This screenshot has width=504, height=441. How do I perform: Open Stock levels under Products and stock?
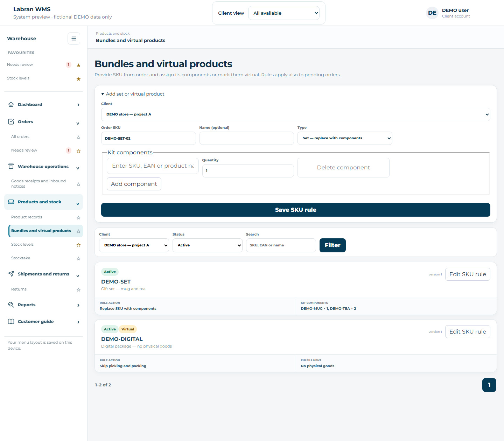[22, 244]
